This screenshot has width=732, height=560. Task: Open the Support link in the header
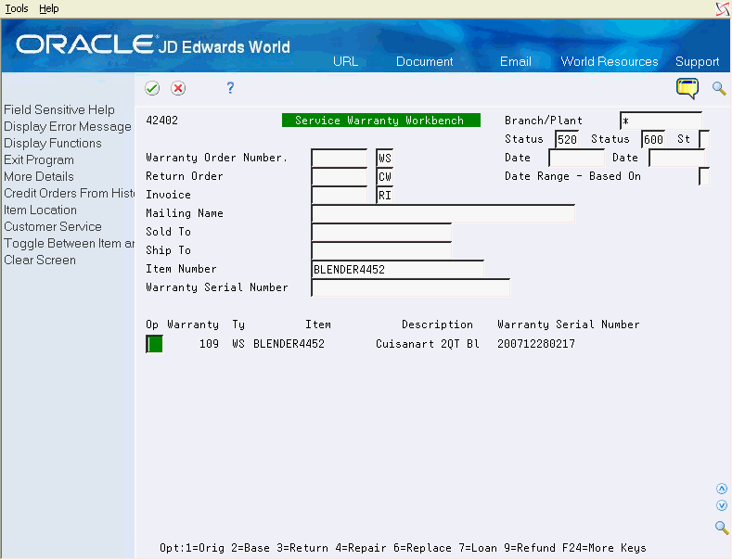point(697,61)
